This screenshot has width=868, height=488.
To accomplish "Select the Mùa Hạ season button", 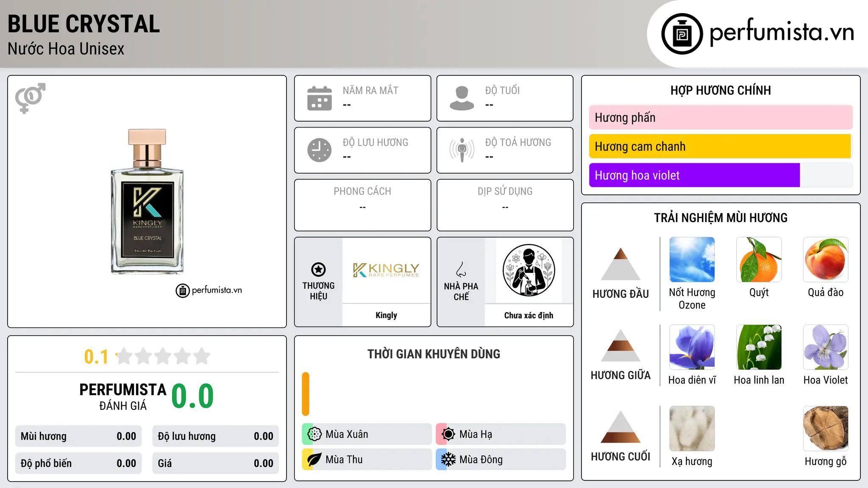I will [x=501, y=434].
